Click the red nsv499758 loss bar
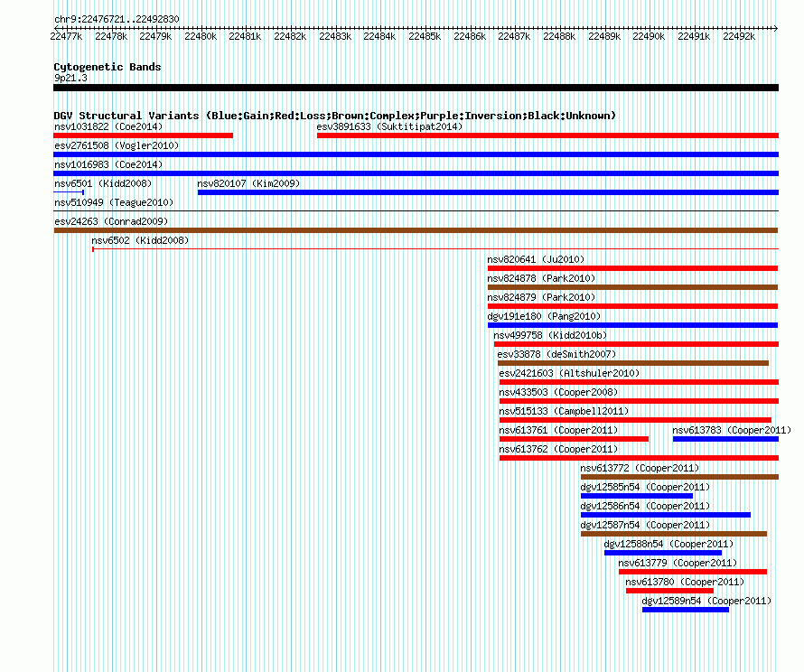The height and width of the screenshot is (672, 804). [x=636, y=344]
